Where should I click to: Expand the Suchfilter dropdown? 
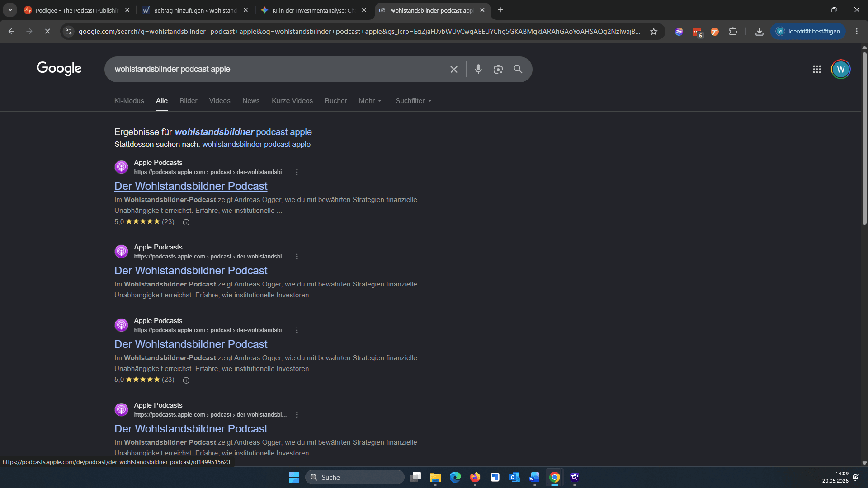click(x=414, y=101)
